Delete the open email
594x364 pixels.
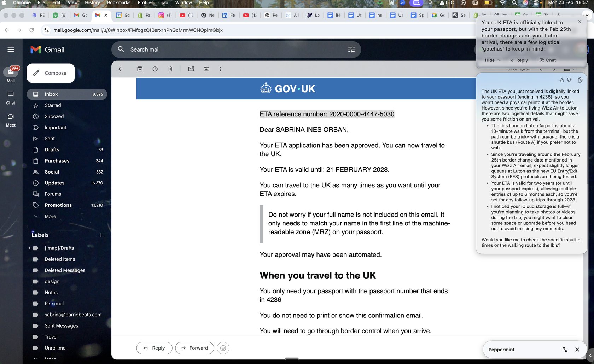point(170,69)
